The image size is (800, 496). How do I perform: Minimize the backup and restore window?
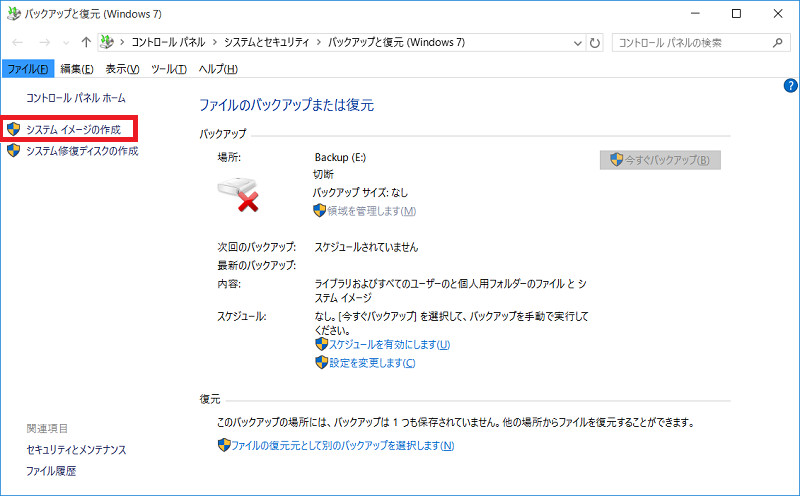[695, 14]
